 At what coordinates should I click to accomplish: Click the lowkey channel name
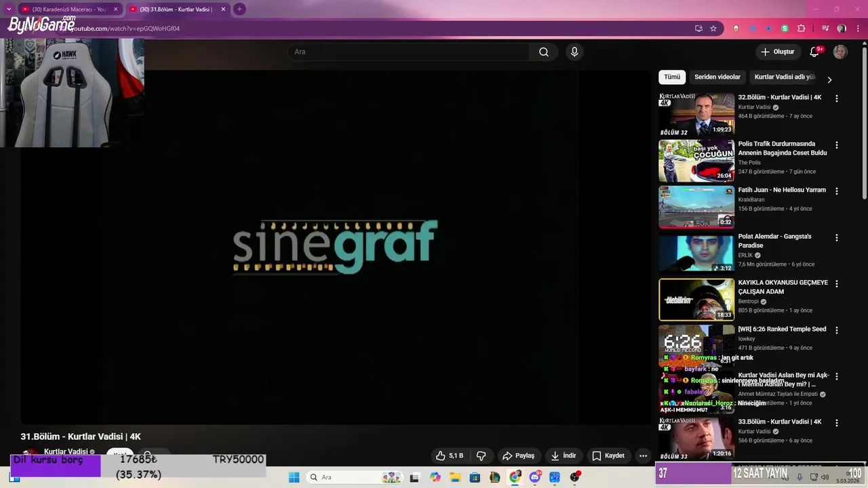(747, 339)
